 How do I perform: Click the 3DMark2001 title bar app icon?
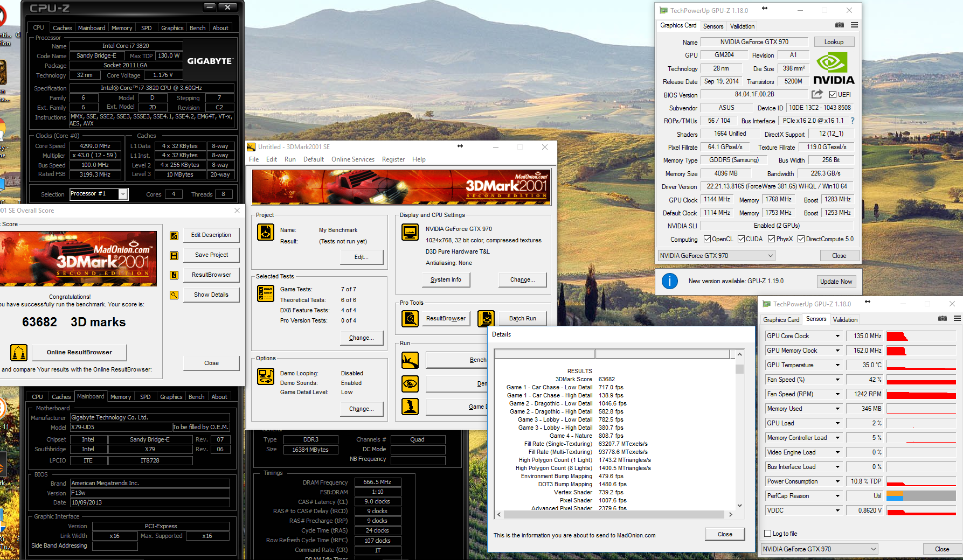click(x=251, y=147)
